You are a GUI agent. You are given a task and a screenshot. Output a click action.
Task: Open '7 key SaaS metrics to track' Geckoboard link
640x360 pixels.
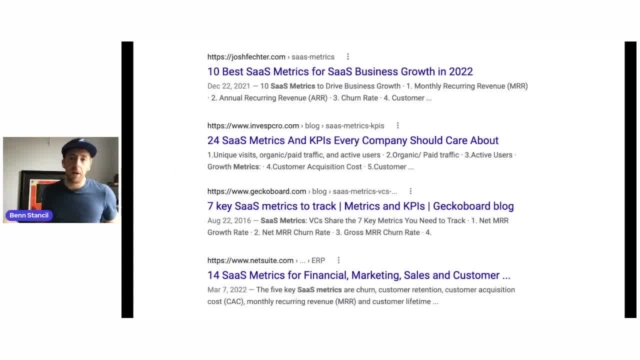(x=360, y=206)
